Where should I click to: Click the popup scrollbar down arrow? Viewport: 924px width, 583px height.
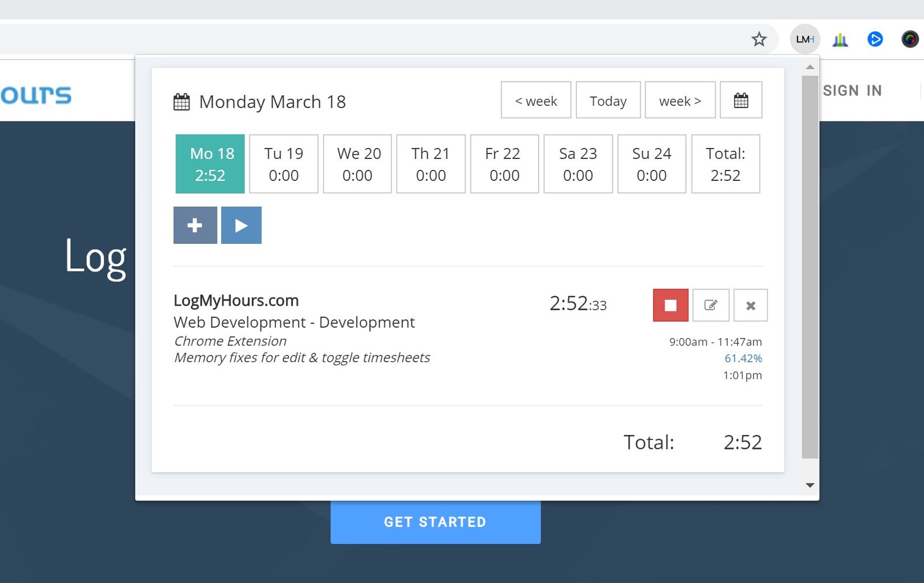click(x=810, y=485)
